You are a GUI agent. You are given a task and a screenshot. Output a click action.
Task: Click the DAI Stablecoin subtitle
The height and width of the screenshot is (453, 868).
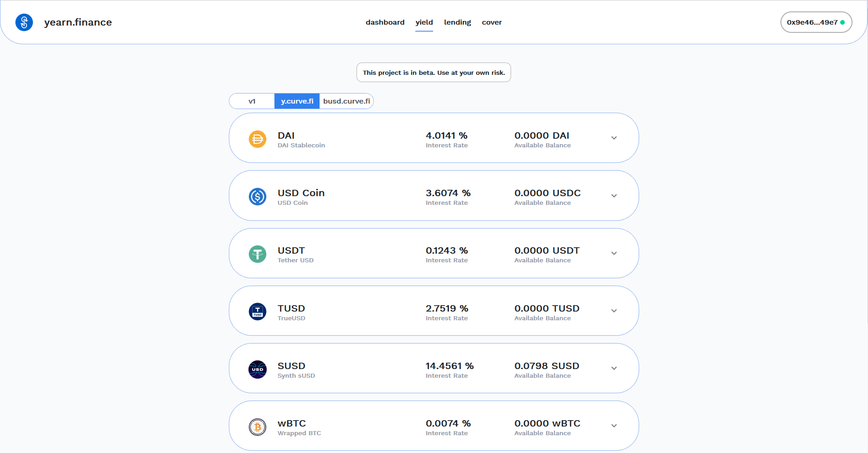301,146
